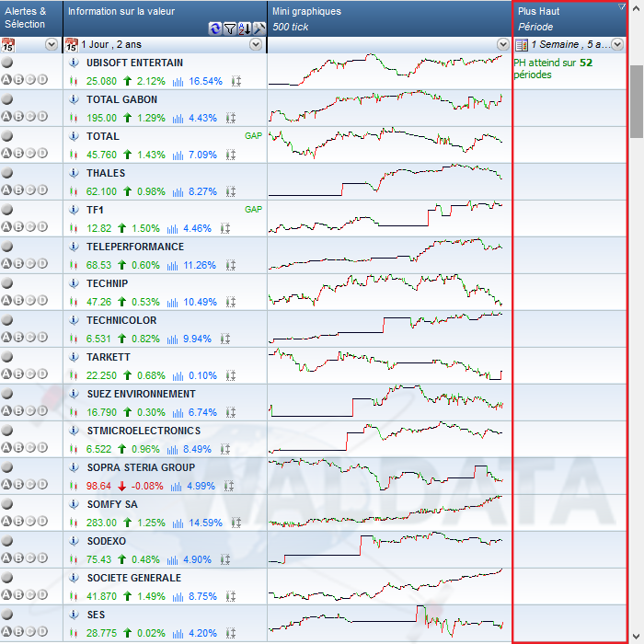644x644 pixels.
Task: Open the settings hammer tool
Action: click(259, 29)
